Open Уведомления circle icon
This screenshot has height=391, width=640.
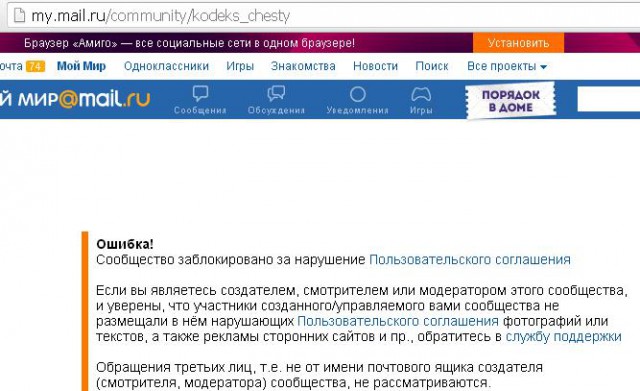358,94
